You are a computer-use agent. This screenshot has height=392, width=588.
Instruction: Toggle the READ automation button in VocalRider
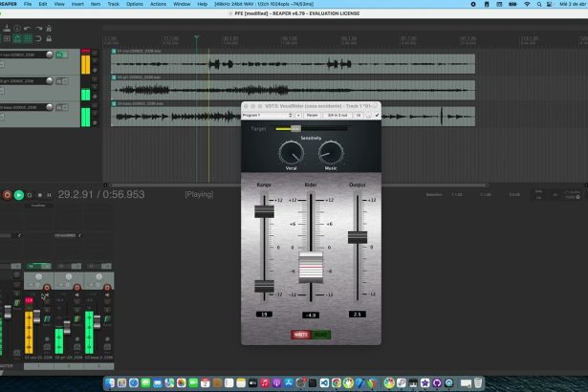(x=318, y=335)
